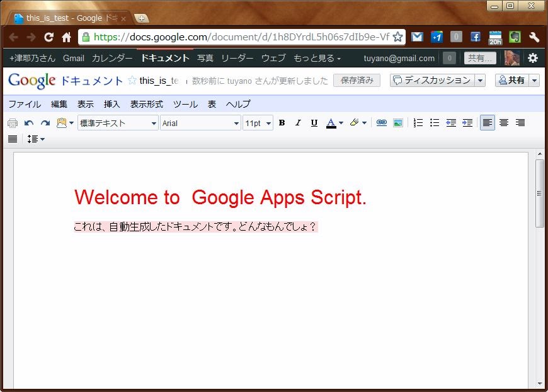Insert an image using the picture icon

click(x=397, y=123)
